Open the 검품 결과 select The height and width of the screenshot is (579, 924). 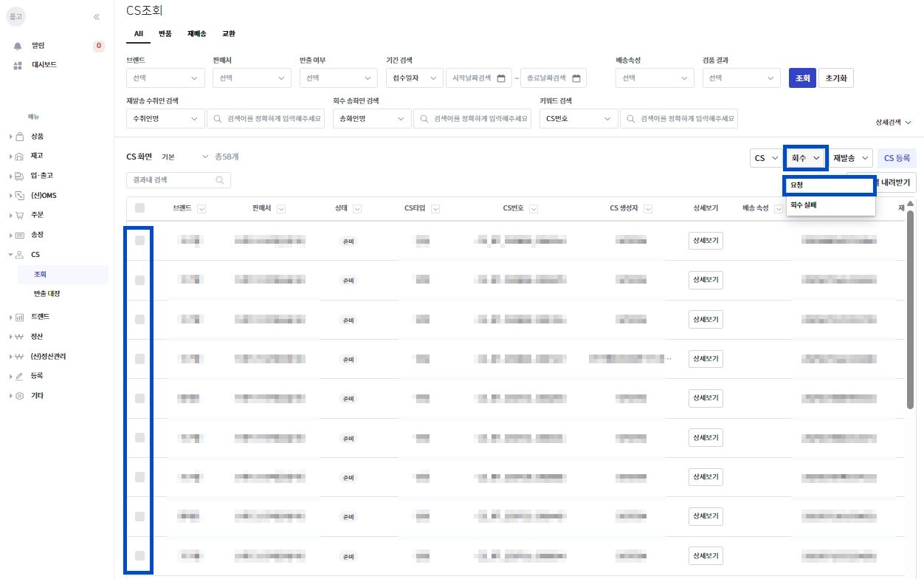tap(742, 78)
